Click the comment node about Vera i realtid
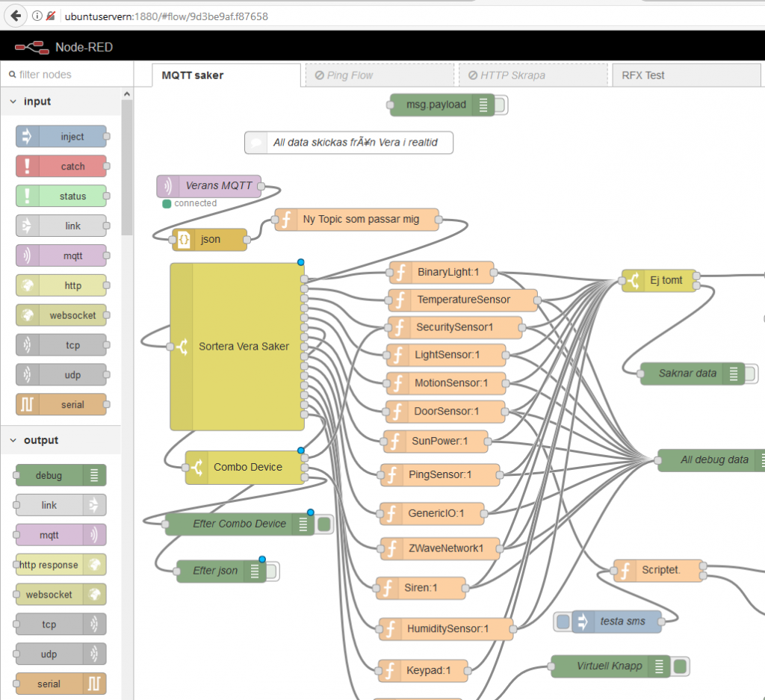The height and width of the screenshot is (700, 765). 349,143
